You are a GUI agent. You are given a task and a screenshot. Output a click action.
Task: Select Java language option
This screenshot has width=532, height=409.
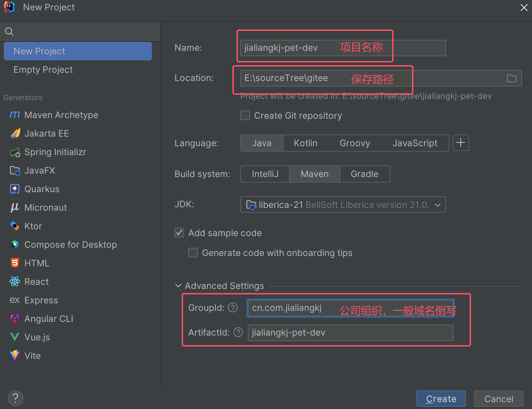click(x=262, y=143)
